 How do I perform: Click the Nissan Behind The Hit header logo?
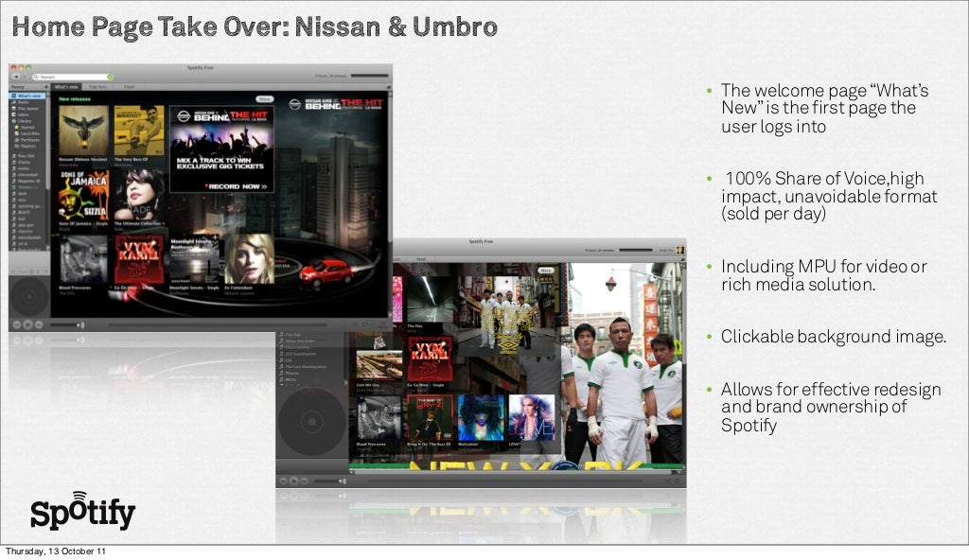click(x=337, y=104)
